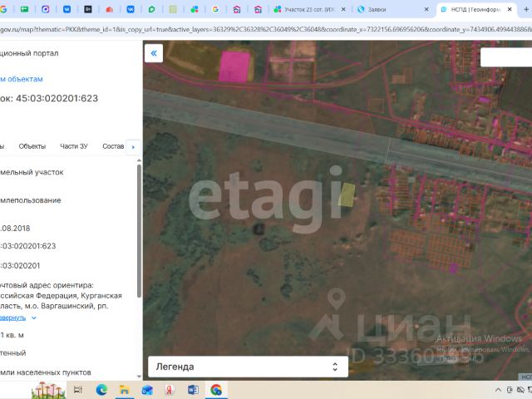
Task: Open Outlook mail icon in the taskbar
Action: tap(147, 390)
